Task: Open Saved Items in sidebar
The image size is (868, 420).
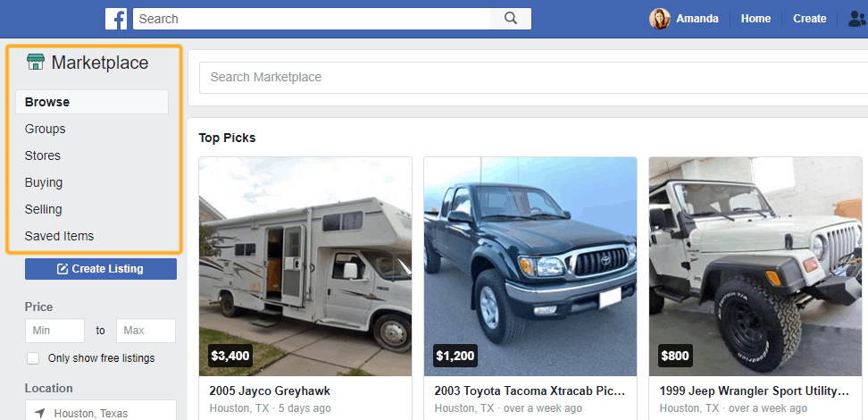Action: (x=59, y=236)
